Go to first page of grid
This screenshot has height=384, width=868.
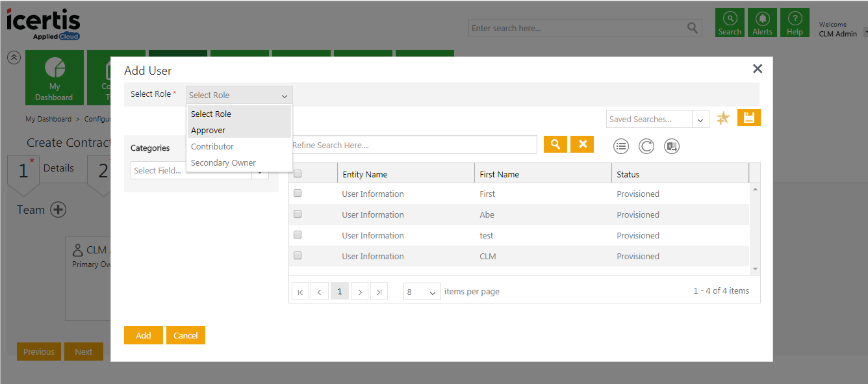300,292
